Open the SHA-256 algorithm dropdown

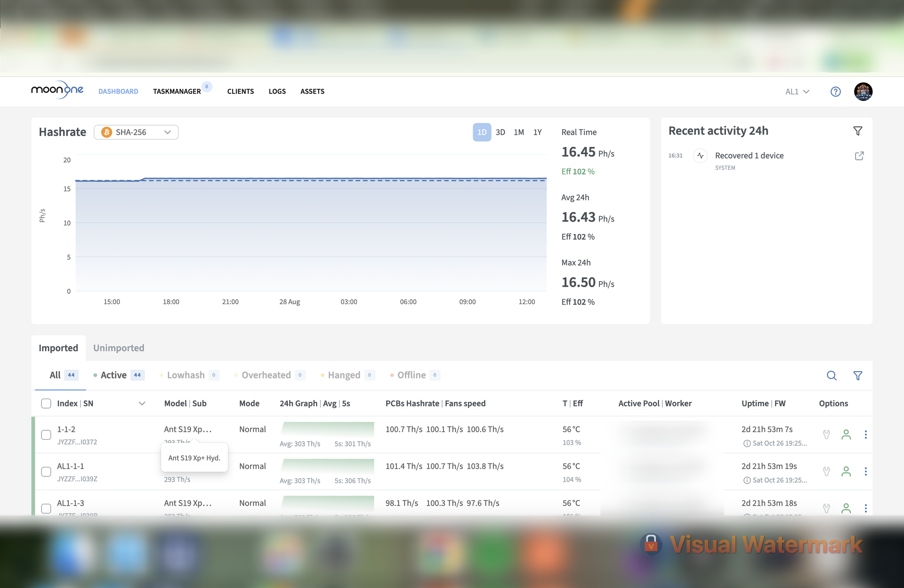136,132
